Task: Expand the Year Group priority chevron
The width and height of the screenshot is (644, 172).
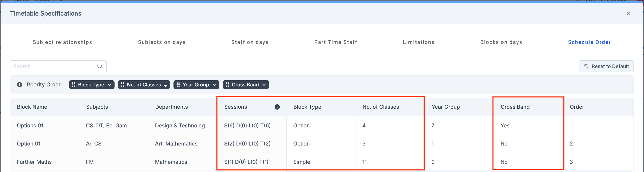Action: [214, 85]
